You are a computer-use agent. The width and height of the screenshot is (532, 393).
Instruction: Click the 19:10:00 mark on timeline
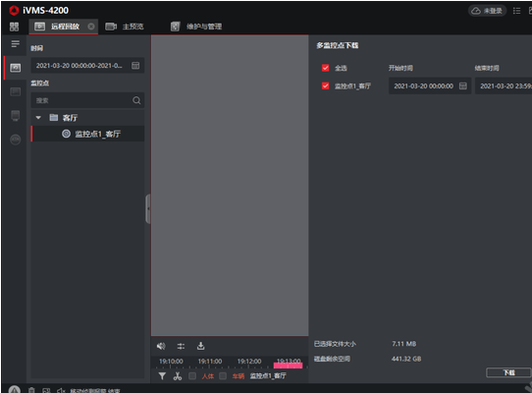171,362
